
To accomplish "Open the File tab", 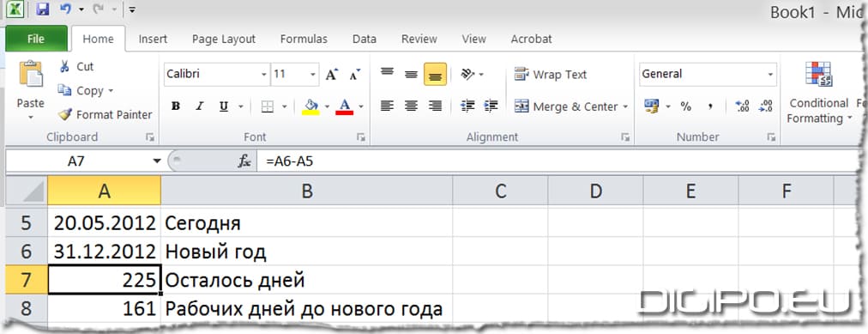I will pos(36,39).
